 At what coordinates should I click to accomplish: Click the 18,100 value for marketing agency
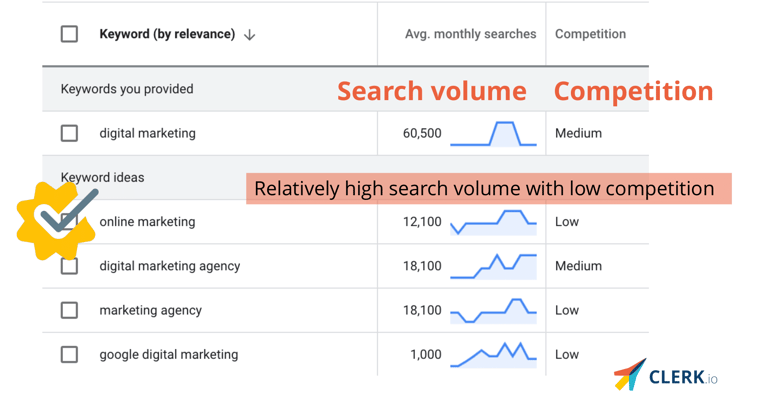tap(422, 310)
